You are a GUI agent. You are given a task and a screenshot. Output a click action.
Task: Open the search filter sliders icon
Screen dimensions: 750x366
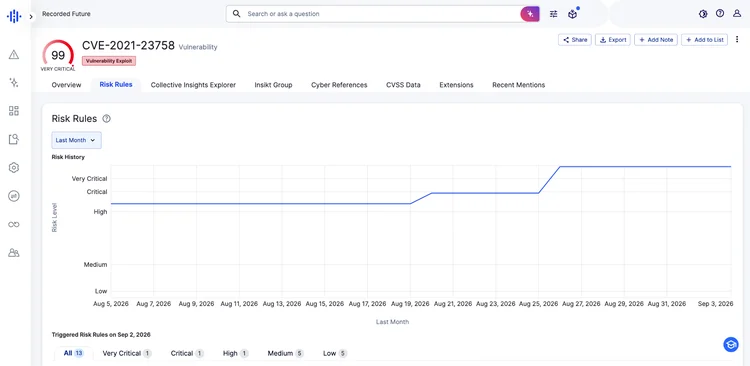(x=553, y=14)
